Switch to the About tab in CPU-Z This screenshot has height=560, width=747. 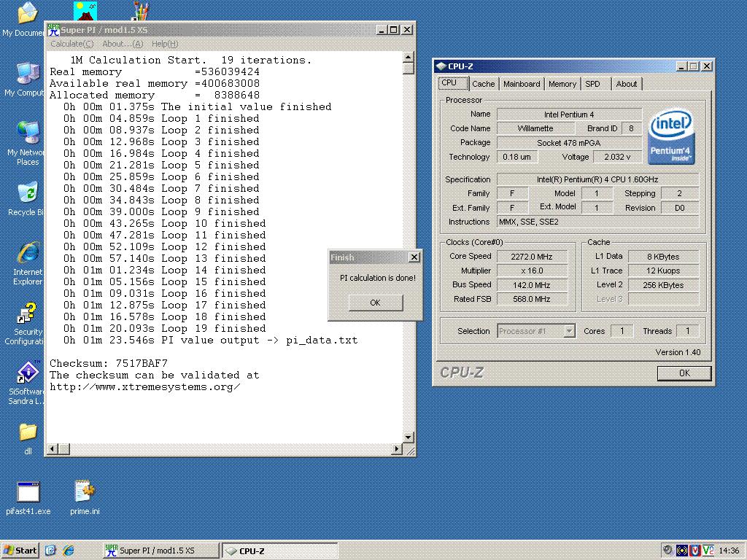(x=626, y=84)
